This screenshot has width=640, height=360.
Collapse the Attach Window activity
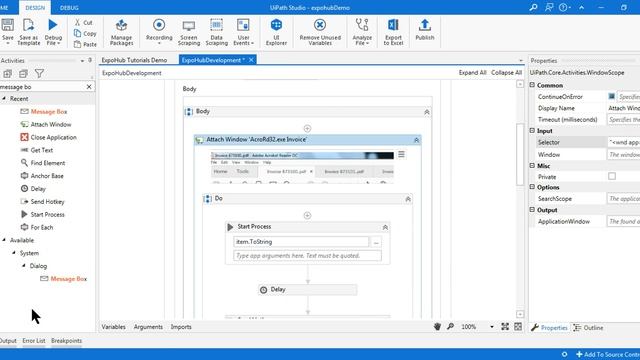point(416,140)
